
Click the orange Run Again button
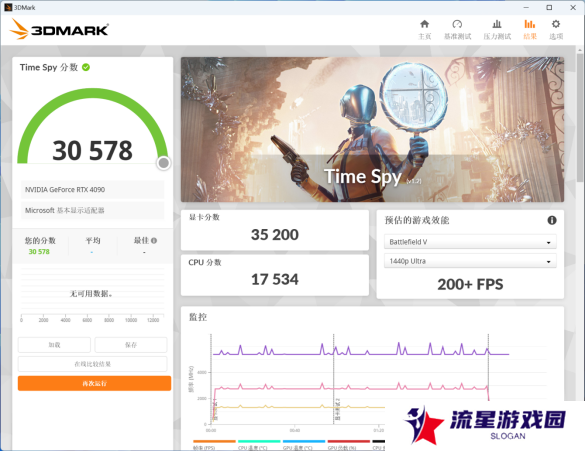coord(94,383)
